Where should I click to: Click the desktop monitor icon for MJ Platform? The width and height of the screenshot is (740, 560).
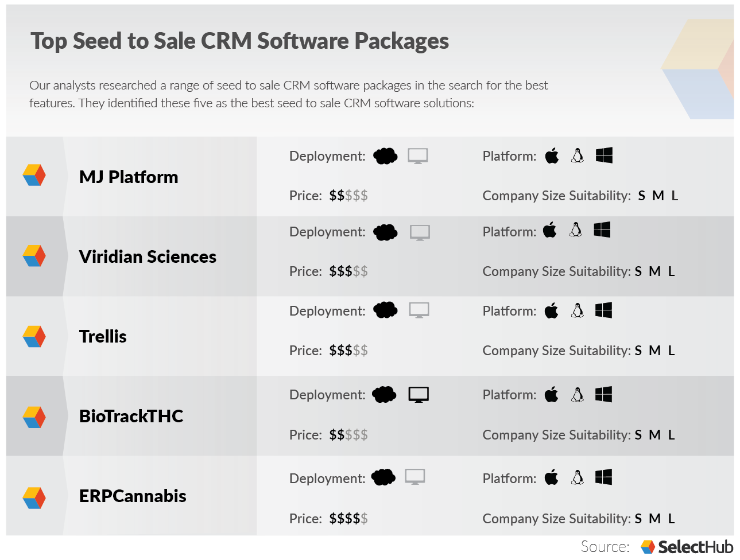tap(418, 155)
